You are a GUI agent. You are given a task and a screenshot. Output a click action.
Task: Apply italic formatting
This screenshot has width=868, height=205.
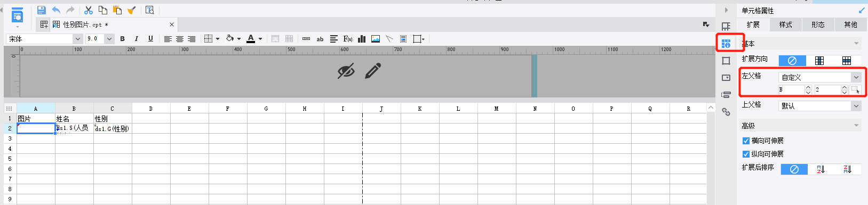coord(137,39)
